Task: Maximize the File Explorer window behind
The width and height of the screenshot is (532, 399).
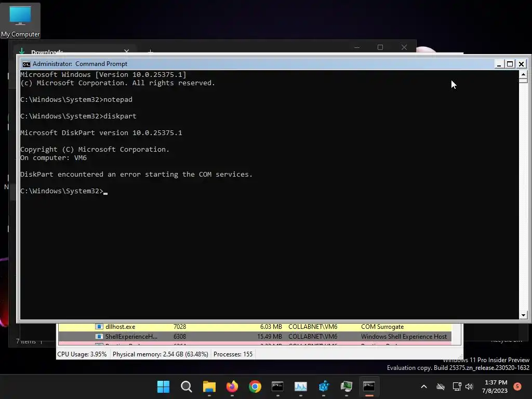Action: pos(380,47)
